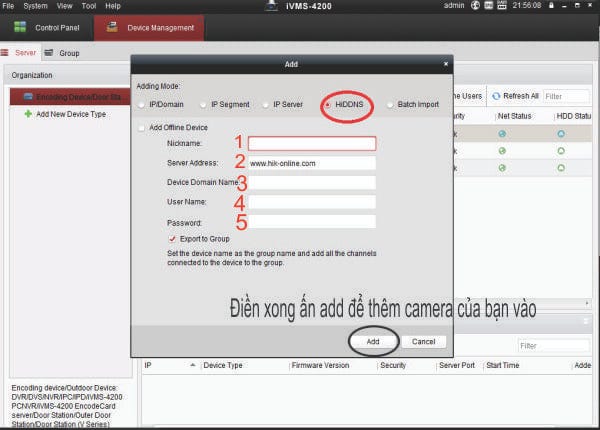This screenshot has height=430, width=600.
Task: Click the Cancel button in the dialog
Action: coord(424,342)
